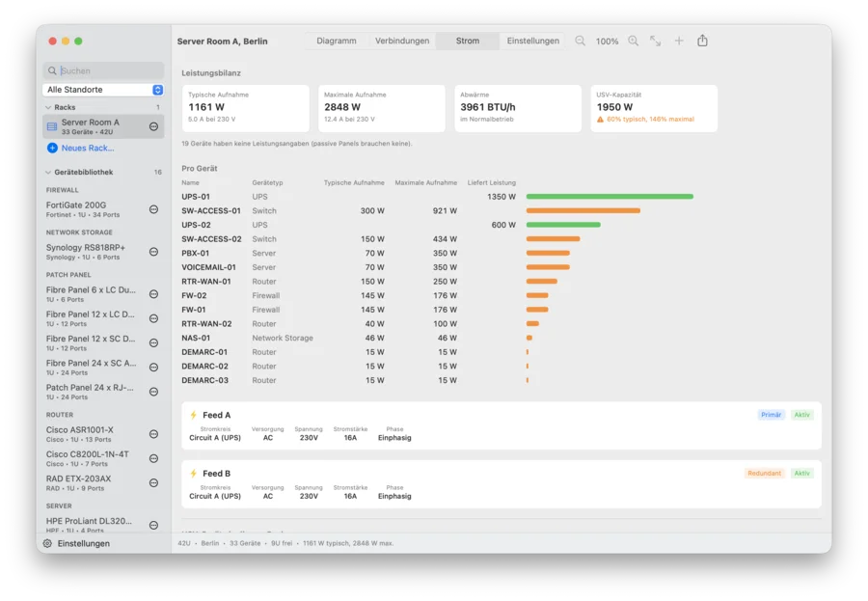
Task: Switch to the Diagramm tab
Action: [x=336, y=41]
